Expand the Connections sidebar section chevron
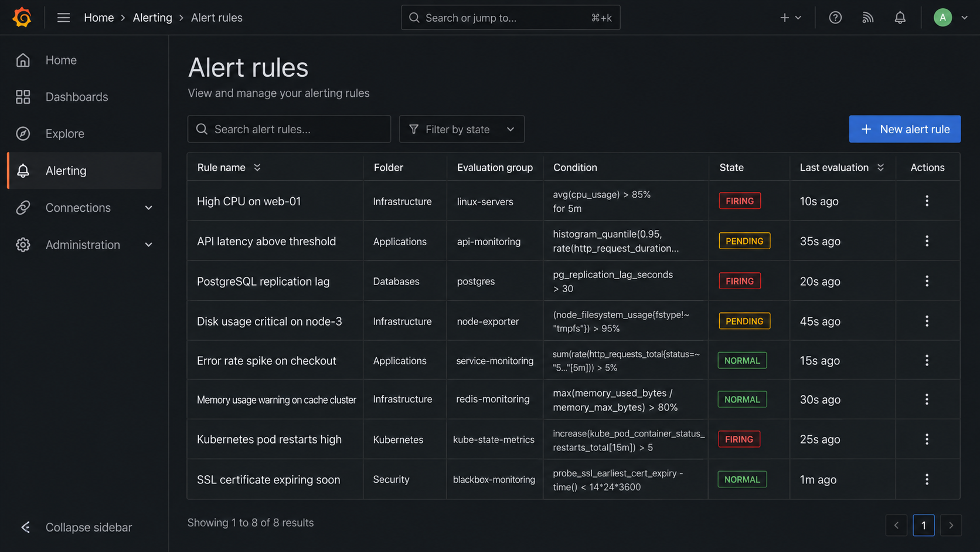Image resolution: width=980 pixels, height=552 pixels. (148, 208)
